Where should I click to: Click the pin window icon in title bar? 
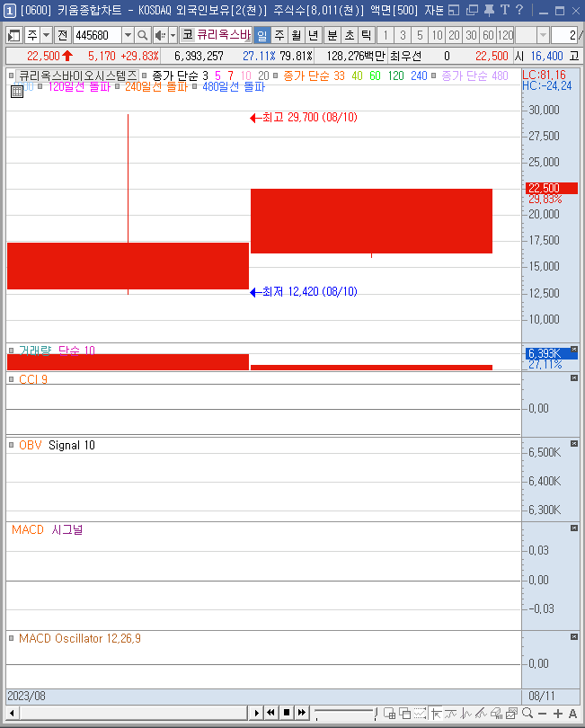(x=489, y=10)
